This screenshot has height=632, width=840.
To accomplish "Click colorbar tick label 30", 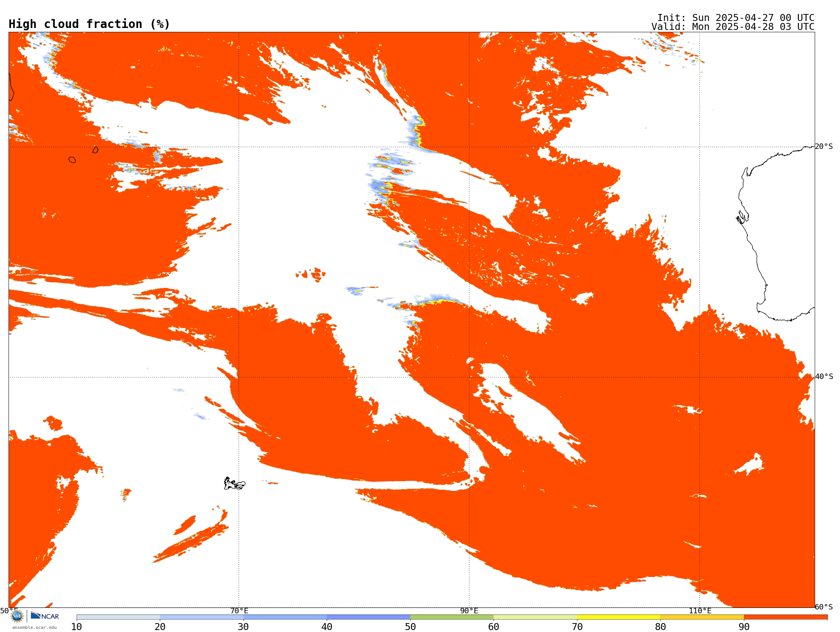I will (243, 627).
